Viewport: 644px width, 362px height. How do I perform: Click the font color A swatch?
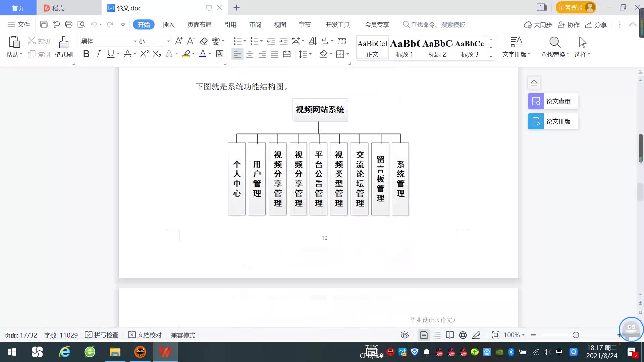click(203, 54)
